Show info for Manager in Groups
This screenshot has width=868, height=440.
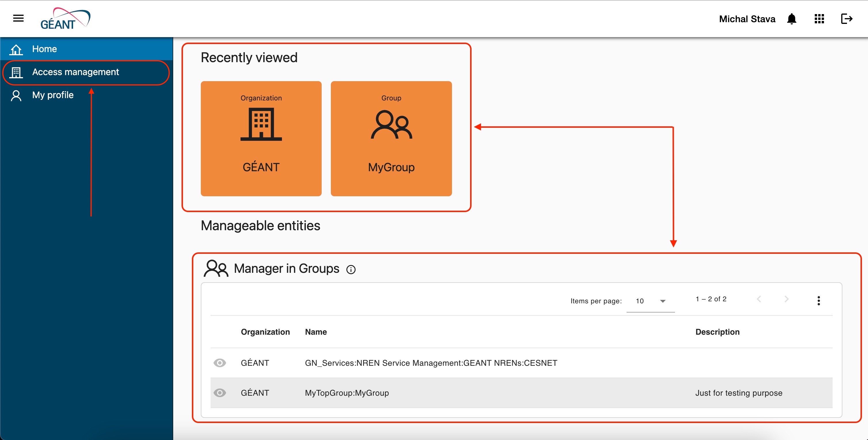351,270
